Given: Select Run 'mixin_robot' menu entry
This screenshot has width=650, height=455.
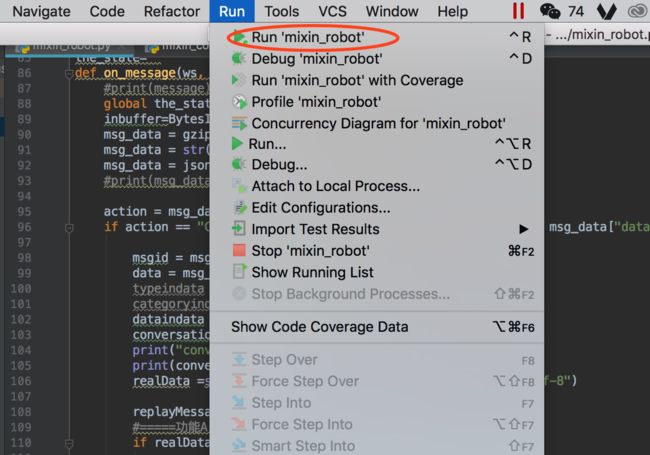Looking at the screenshot, I should point(377,37).
